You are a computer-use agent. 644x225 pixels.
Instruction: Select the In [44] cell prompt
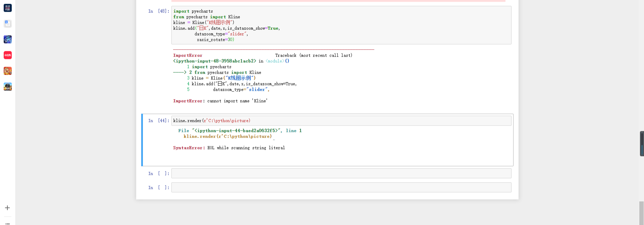click(x=159, y=121)
